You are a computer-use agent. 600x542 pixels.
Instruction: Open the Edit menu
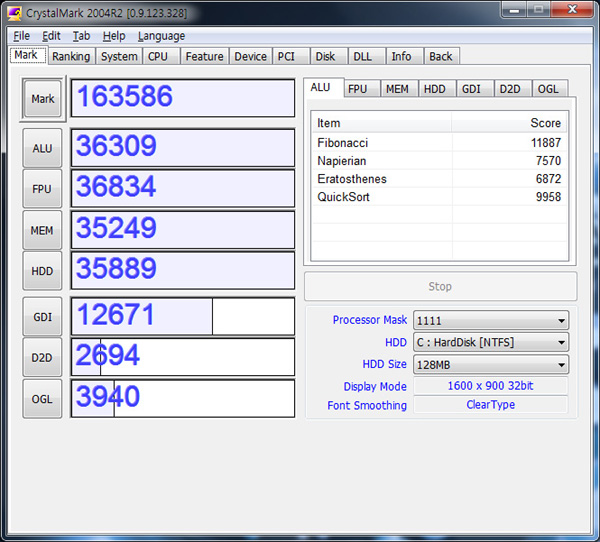(x=51, y=36)
